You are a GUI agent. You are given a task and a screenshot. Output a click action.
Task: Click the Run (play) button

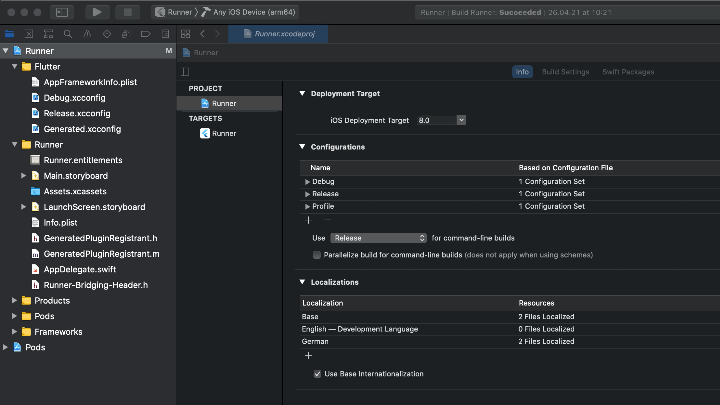click(97, 12)
